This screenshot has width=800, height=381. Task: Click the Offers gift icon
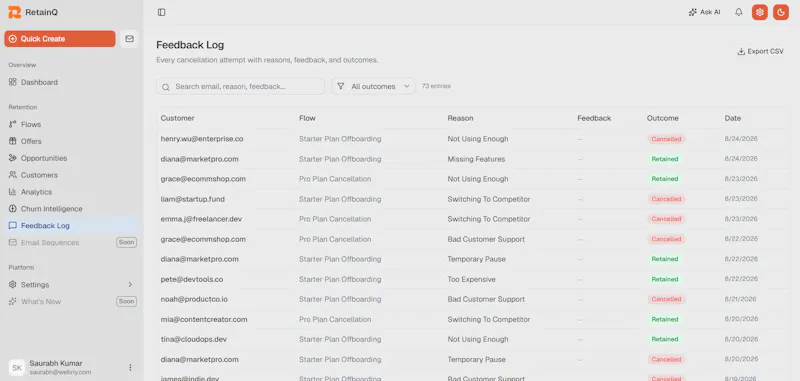[13, 141]
